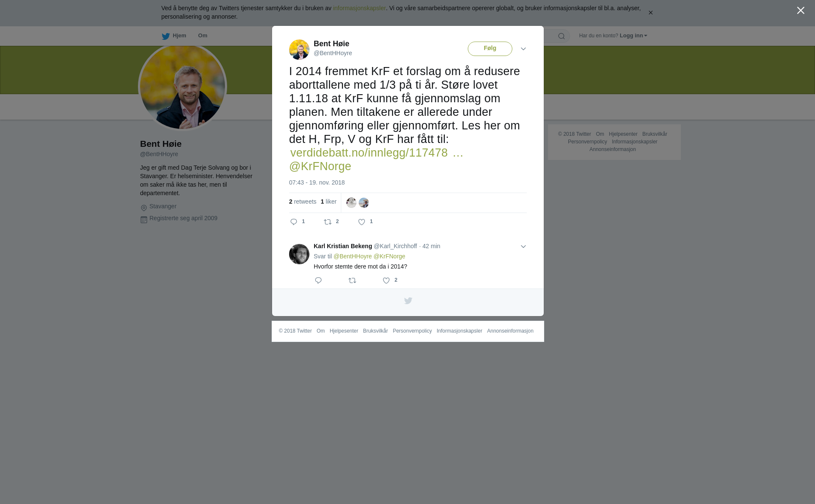Dismiss the cookie notice banner
Viewport: 815px width, 504px height.
click(650, 13)
